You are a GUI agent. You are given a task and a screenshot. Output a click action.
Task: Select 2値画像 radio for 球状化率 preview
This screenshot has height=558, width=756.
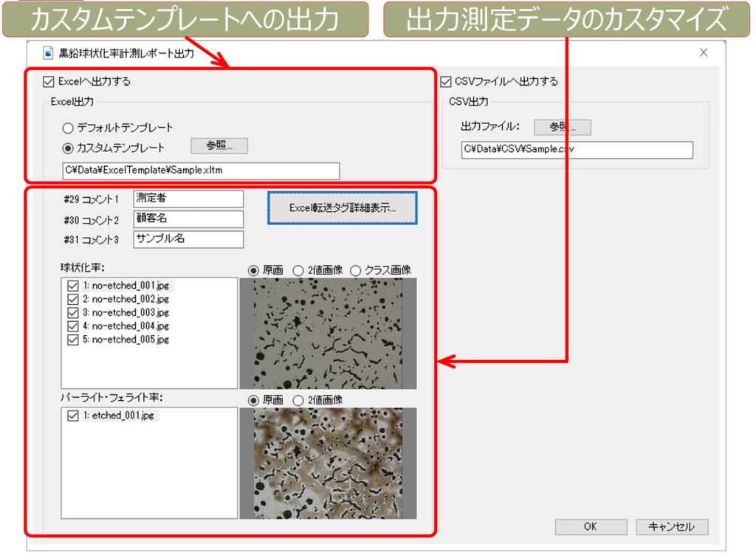[298, 270]
